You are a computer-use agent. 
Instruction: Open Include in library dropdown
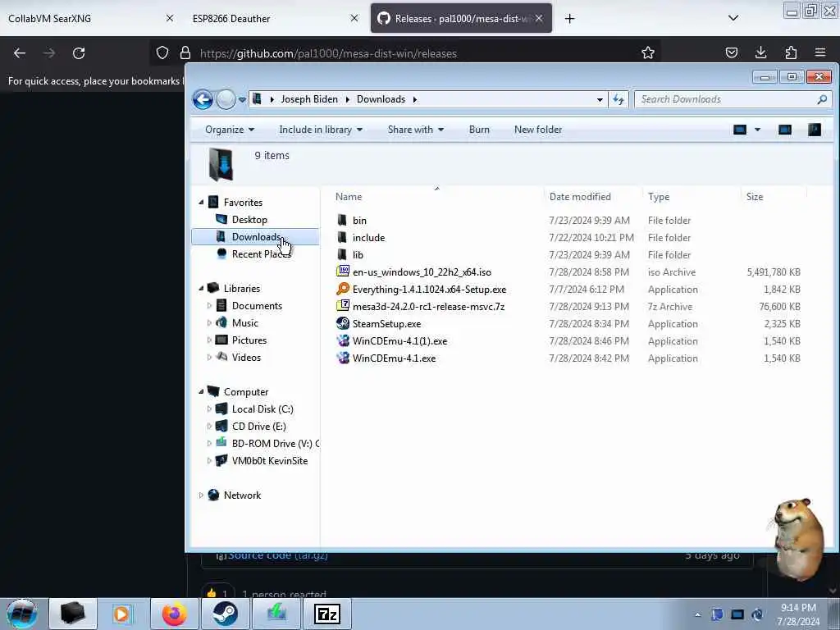click(321, 130)
